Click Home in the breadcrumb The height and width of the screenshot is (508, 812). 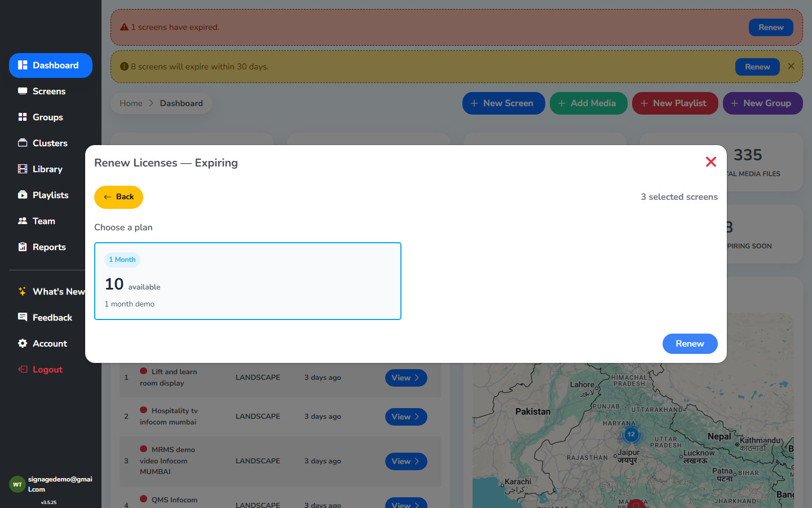(131, 103)
